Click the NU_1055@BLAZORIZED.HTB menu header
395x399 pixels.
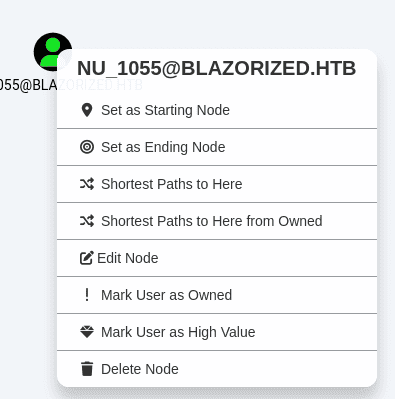point(217,68)
